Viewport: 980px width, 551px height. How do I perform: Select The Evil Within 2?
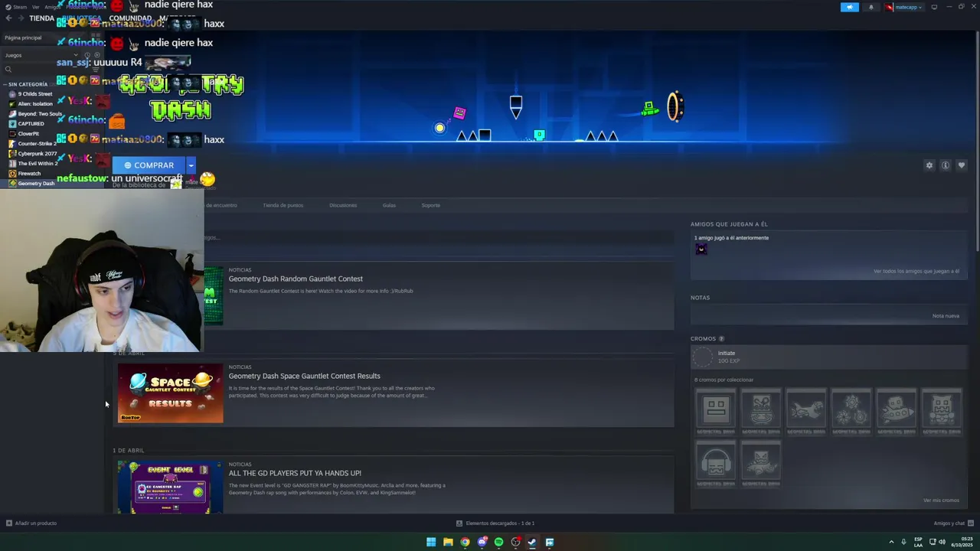36,164
